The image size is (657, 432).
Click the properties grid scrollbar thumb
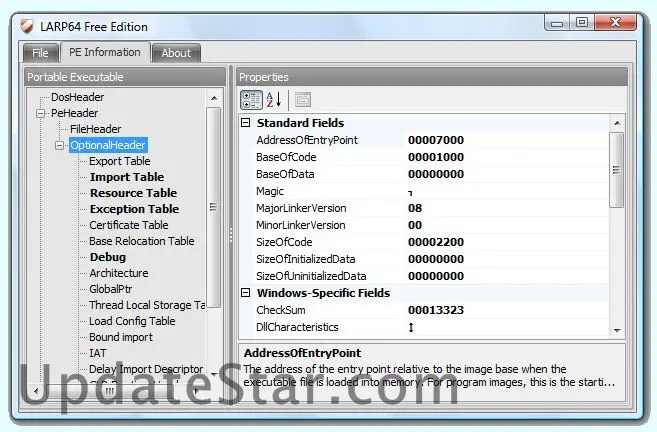(616, 170)
